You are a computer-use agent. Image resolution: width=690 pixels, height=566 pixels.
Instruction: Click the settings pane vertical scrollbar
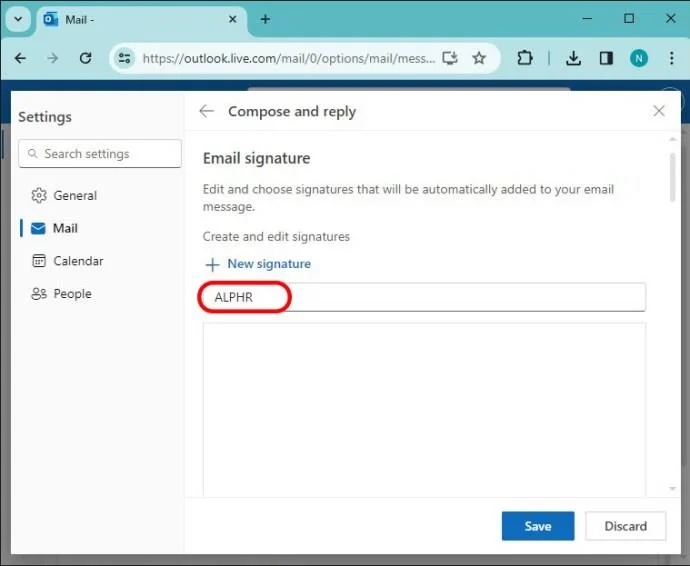click(x=672, y=177)
